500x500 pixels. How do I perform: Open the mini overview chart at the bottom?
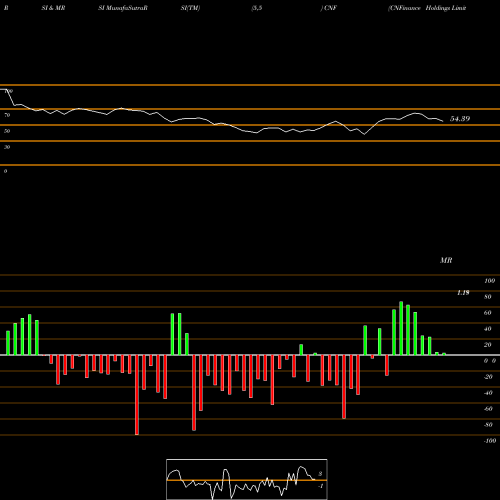247,479
